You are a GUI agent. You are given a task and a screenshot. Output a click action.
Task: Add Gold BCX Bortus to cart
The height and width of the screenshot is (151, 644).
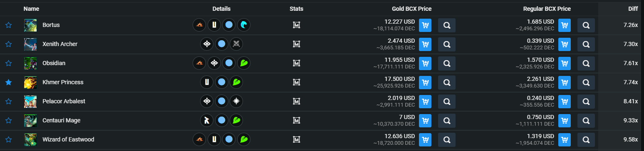[x=425, y=25]
